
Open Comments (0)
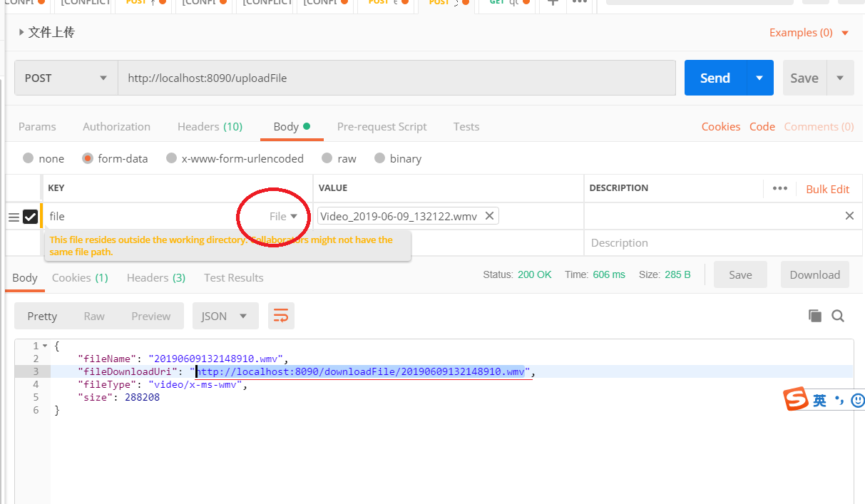[819, 126]
